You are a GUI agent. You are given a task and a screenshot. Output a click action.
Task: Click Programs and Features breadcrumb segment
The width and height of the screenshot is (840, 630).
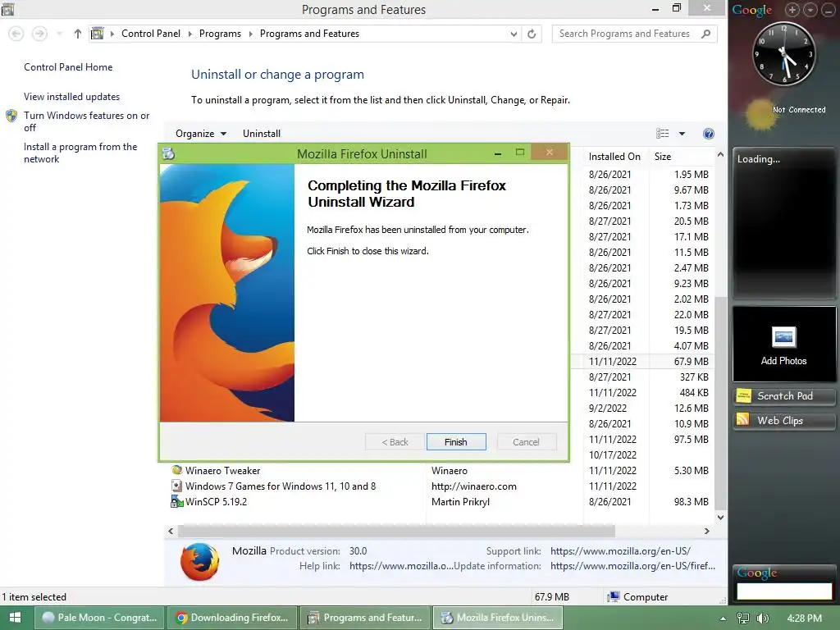[x=309, y=34]
